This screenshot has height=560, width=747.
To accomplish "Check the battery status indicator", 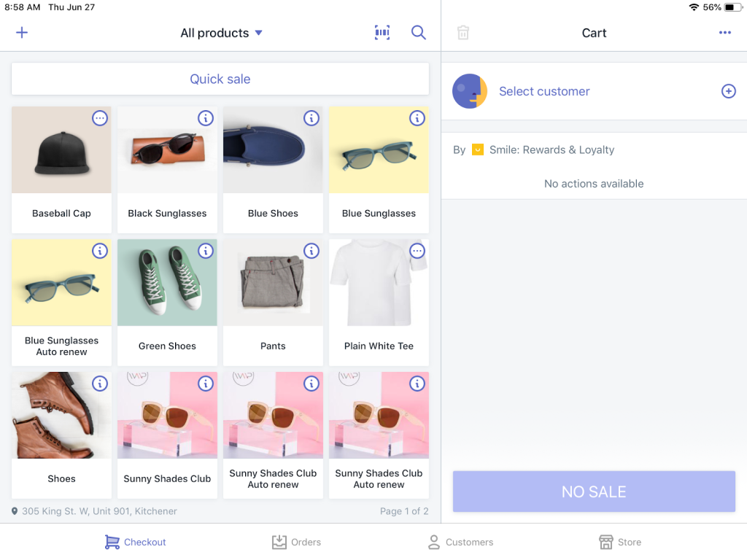I will pos(733,7).
